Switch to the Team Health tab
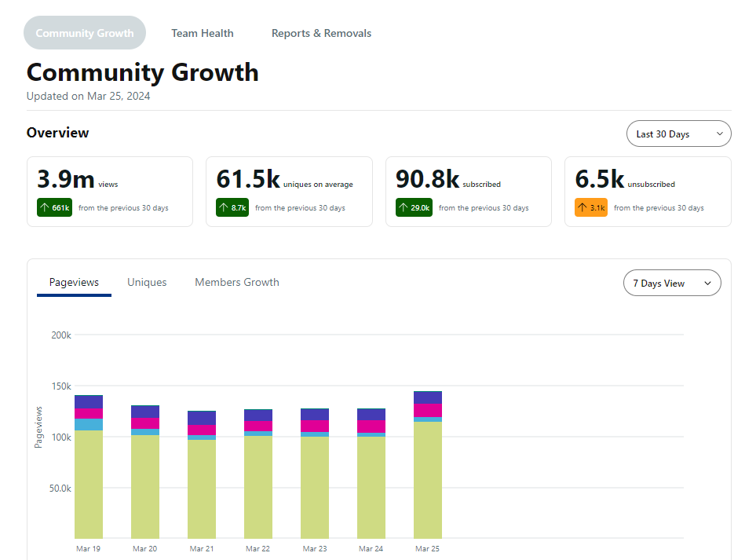Screen dimensions: 756x560 203,33
